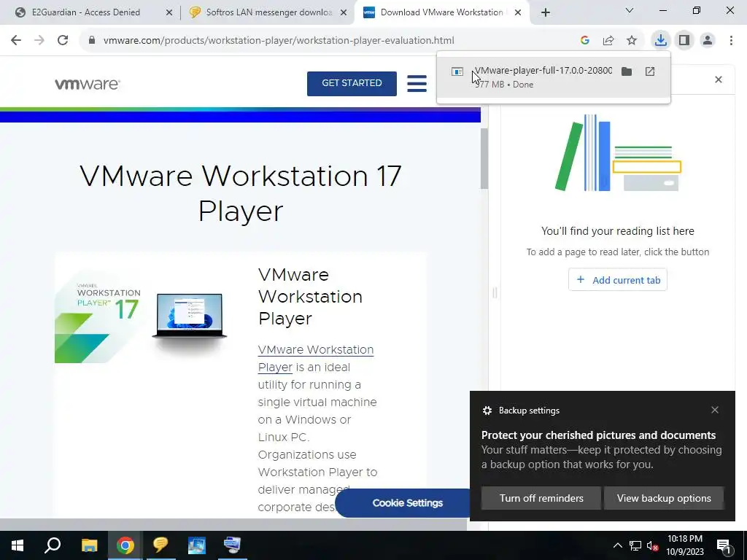
Task: Select the Download VMware Workstation tab
Action: point(441,12)
